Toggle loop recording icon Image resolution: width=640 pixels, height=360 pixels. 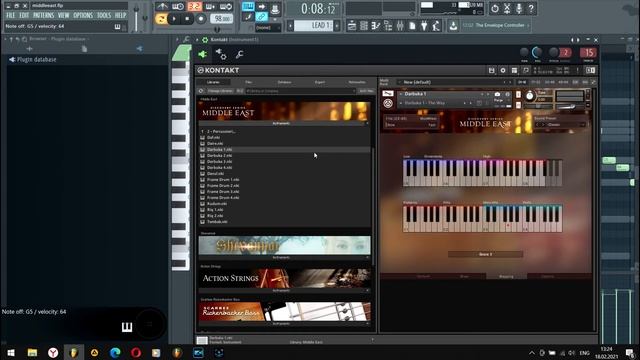click(x=226, y=7)
